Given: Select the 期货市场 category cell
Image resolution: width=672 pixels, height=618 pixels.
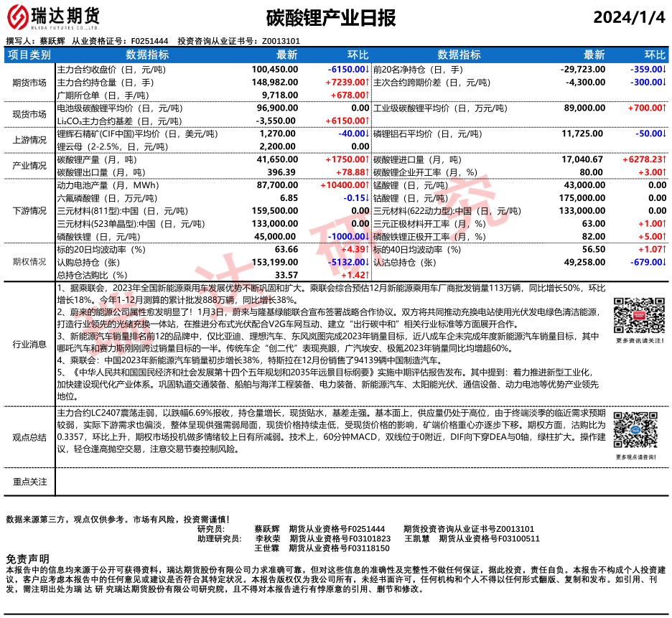Looking at the screenshot, I should point(29,83).
